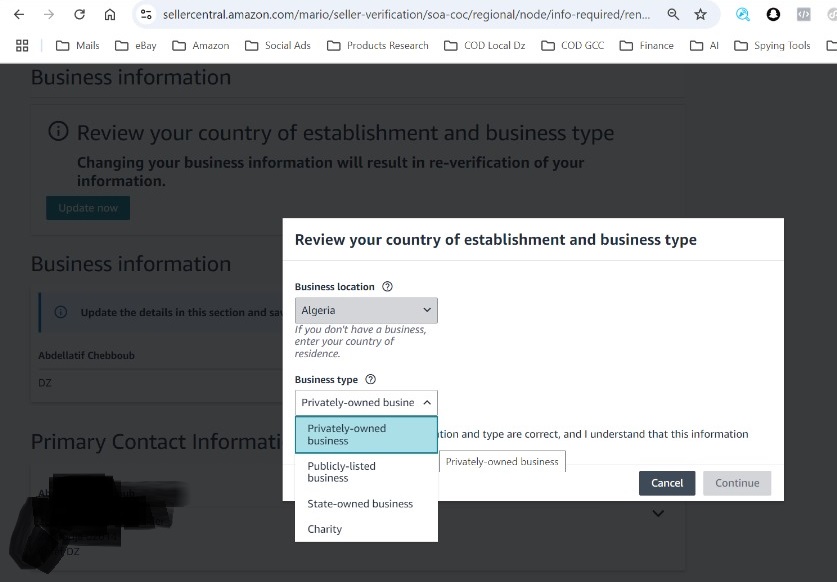This screenshot has height=582, width=837.
Task: Open the Products Research bookmark folder
Action: coord(377,45)
